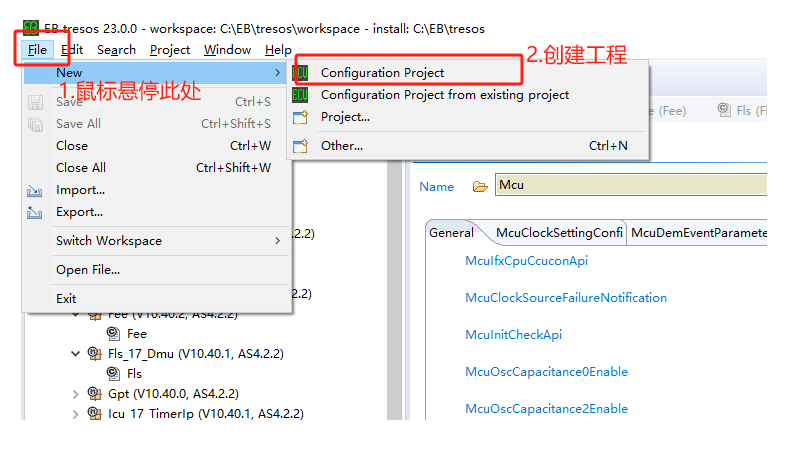Click the Fls module icon in project tree

tap(115, 373)
